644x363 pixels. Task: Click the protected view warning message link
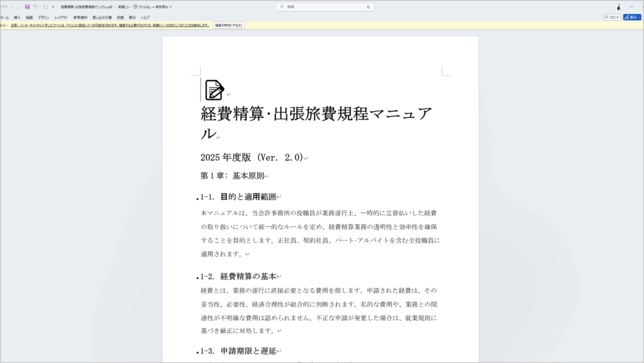click(x=110, y=25)
